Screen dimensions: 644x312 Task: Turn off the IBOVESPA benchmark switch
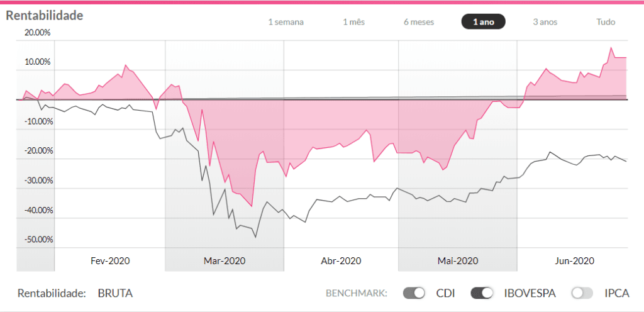(x=482, y=293)
